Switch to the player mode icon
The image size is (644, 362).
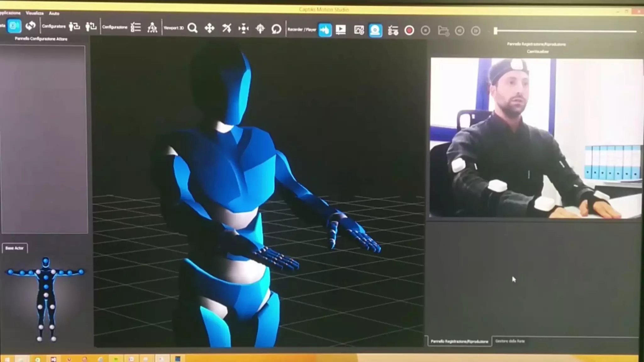[x=341, y=30]
